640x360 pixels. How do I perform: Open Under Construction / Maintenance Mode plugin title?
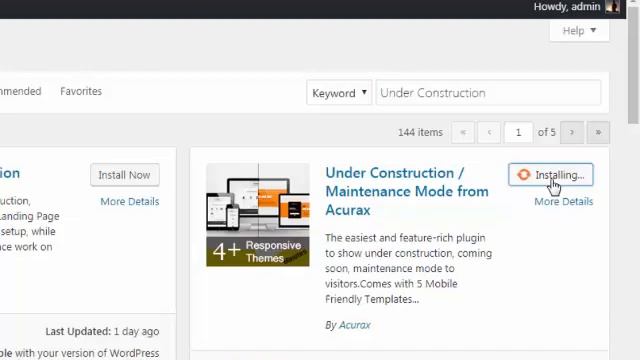pyautogui.click(x=407, y=191)
